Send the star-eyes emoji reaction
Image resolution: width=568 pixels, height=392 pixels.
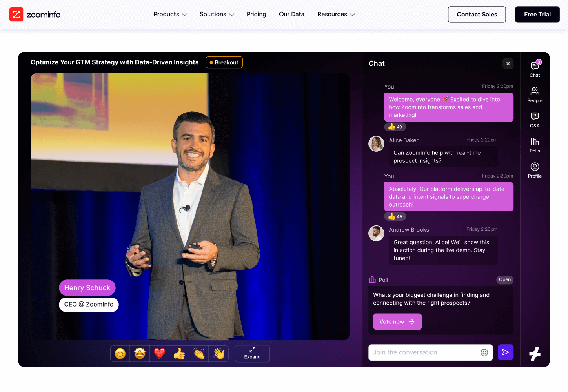140,354
